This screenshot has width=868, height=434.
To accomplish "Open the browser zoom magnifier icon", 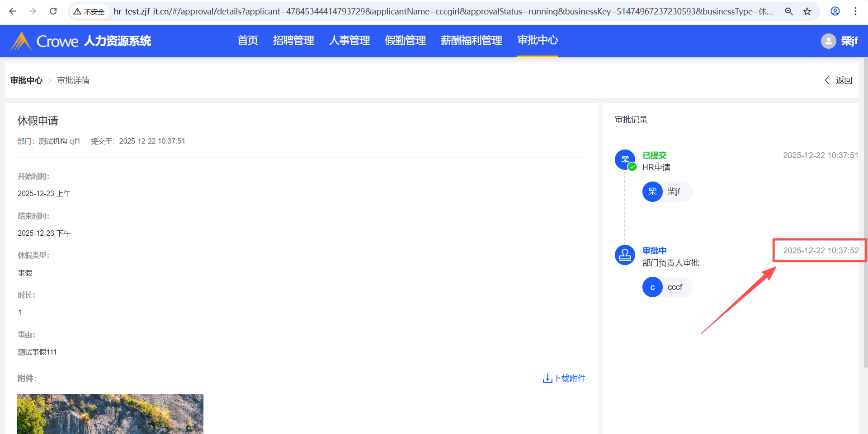I will 789,11.
